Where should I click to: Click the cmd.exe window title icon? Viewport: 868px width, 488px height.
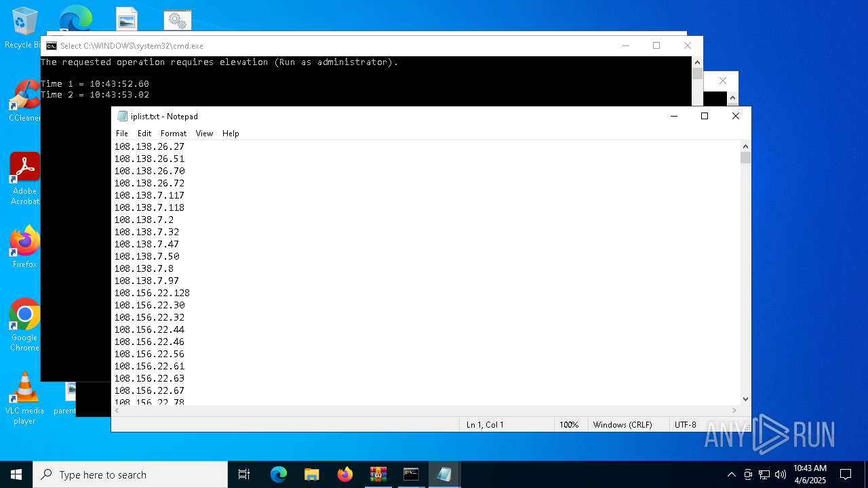(x=52, y=45)
